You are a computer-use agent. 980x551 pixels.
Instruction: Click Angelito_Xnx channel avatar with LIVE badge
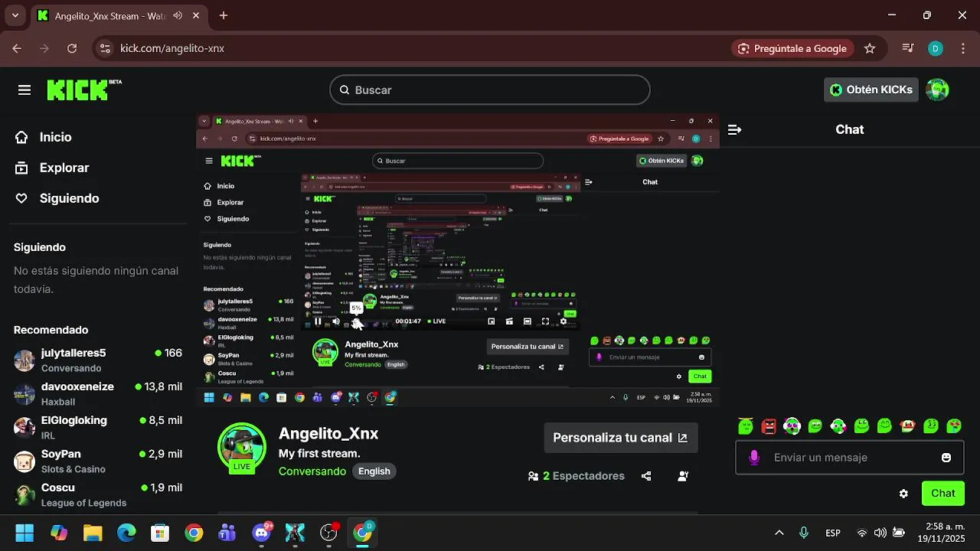242,448
